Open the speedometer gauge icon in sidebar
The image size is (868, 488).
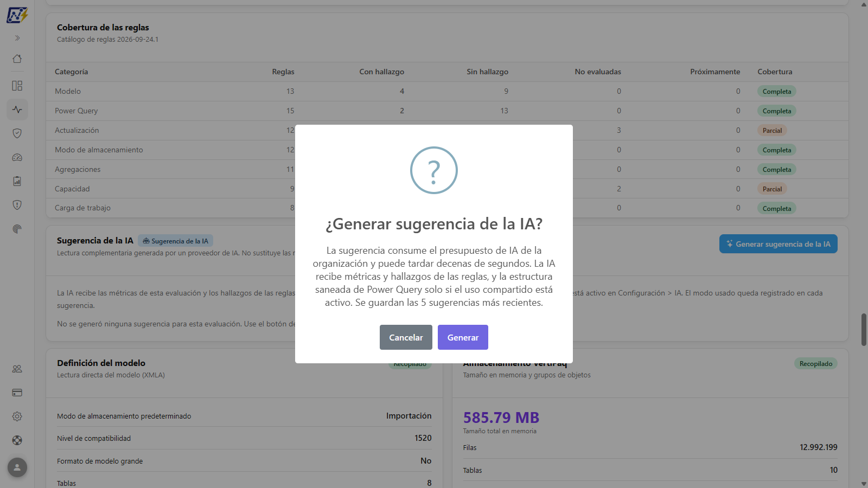point(17,157)
